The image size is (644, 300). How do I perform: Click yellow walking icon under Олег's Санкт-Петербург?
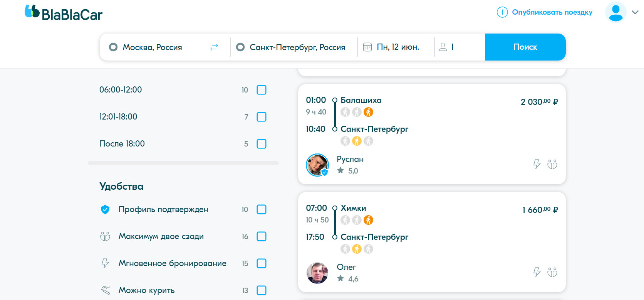357,249
